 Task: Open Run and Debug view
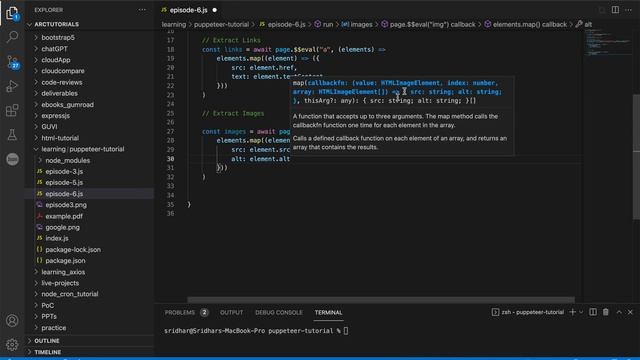click(12, 86)
